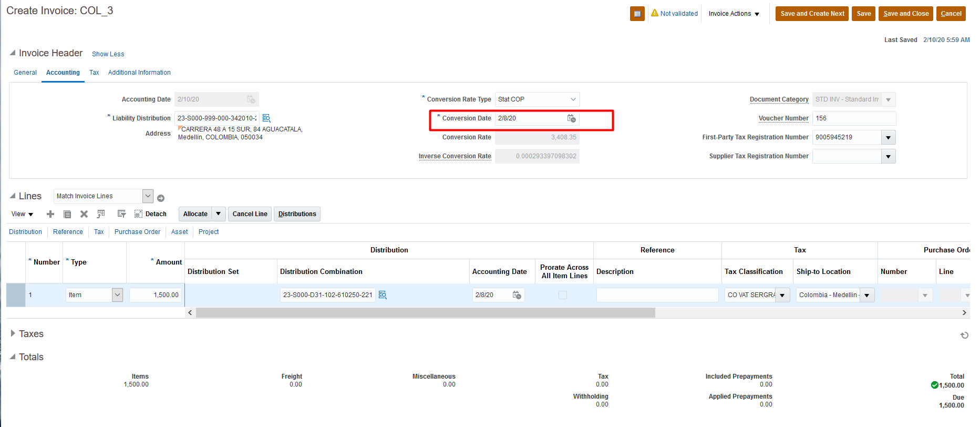Expand the Taxes section

(13, 333)
